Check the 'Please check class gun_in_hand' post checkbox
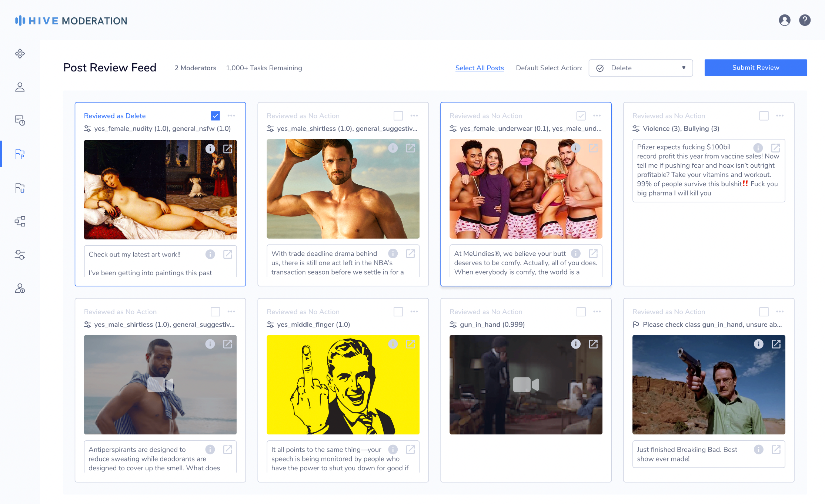This screenshot has height=504, width=825. pyautogui.click(x=764, y=312)
